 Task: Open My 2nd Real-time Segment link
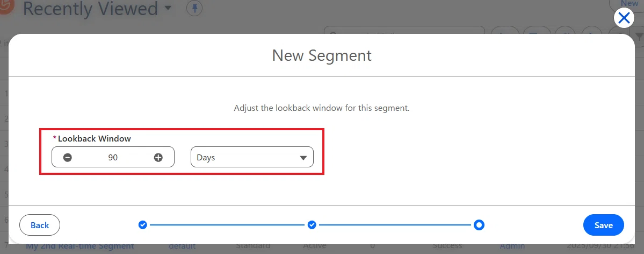point(80,246)
